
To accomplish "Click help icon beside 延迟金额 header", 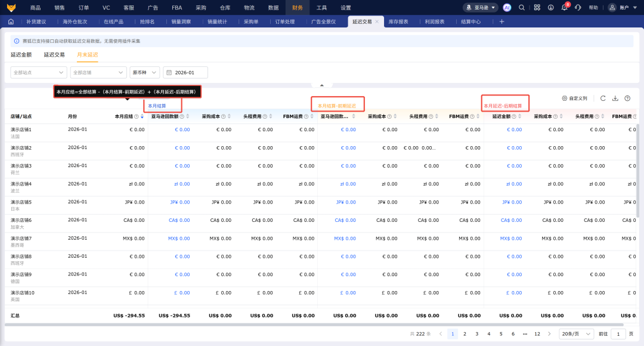I will [x=514, y=117].
